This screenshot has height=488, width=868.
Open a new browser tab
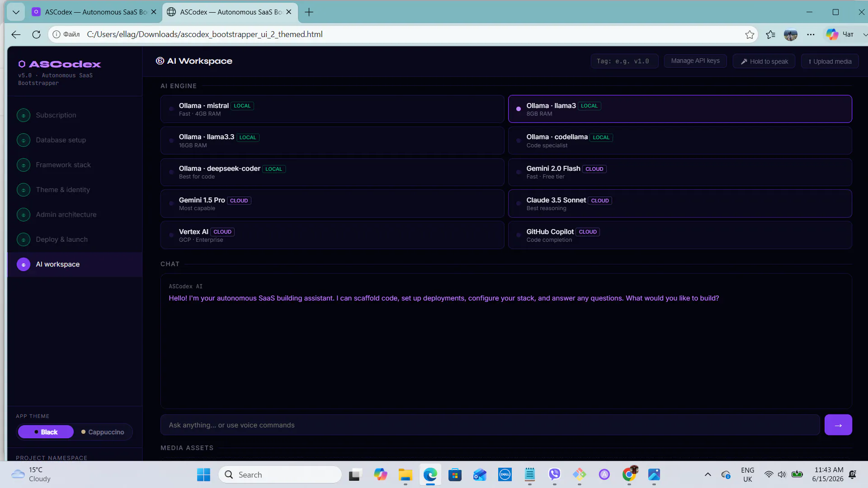pyautogui.click(x=309, y=12)
